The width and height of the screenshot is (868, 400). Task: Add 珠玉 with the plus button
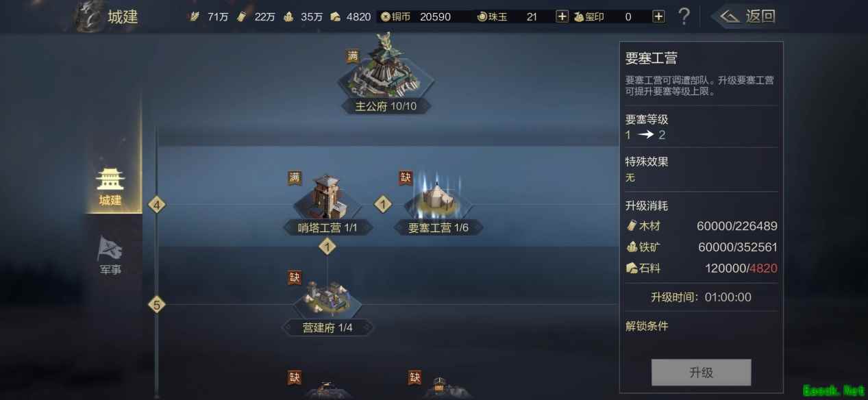pyautogui.click(x=562, y=16)
